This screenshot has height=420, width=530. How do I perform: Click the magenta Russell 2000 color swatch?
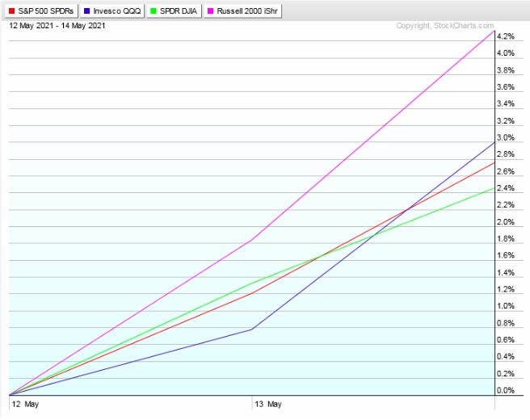pos(211,11)
